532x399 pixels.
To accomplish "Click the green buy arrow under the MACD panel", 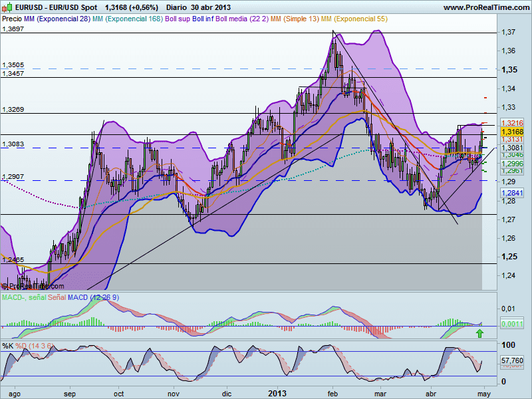I will coord(479,333).
